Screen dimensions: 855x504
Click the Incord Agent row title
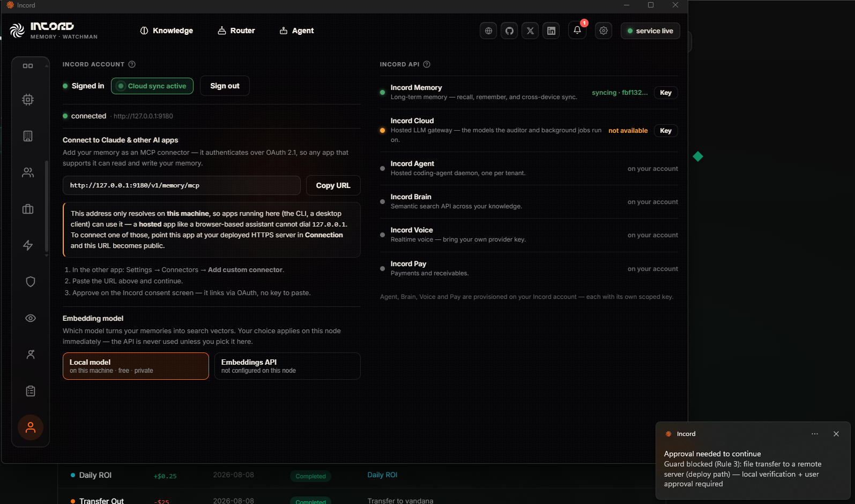point(412,163)
